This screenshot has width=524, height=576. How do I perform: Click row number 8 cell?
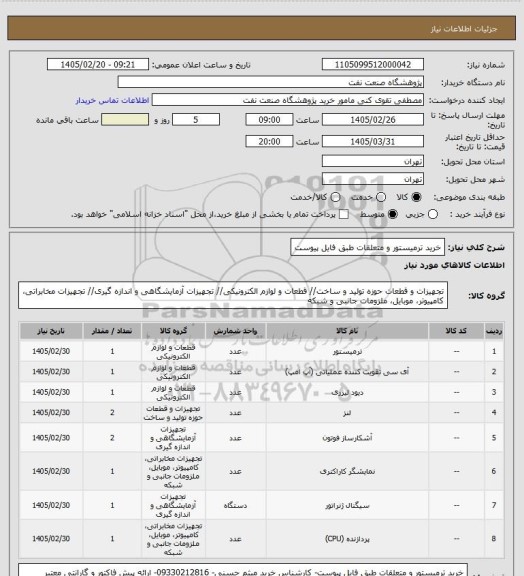494,539
